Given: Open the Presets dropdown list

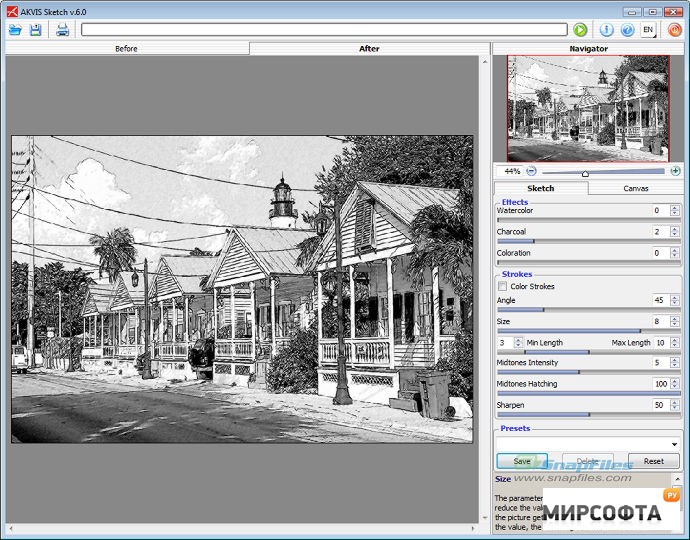Looking at the screenshot, I should 675,444.
